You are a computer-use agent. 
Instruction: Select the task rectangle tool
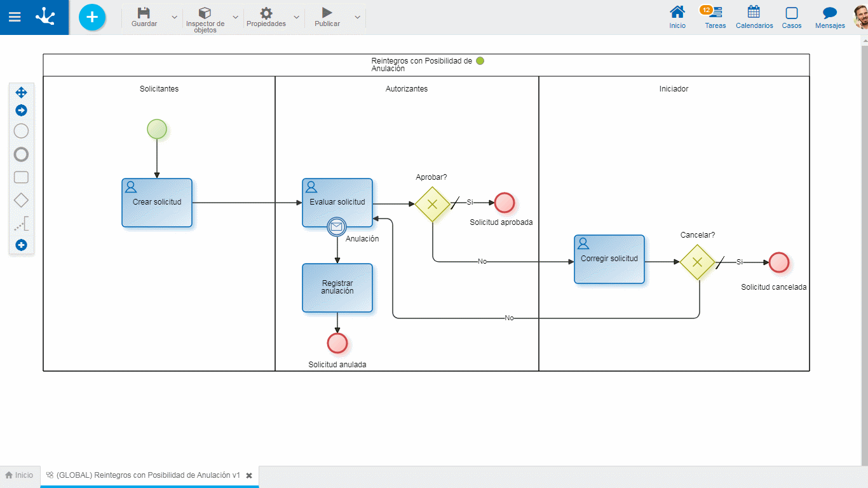21,177
